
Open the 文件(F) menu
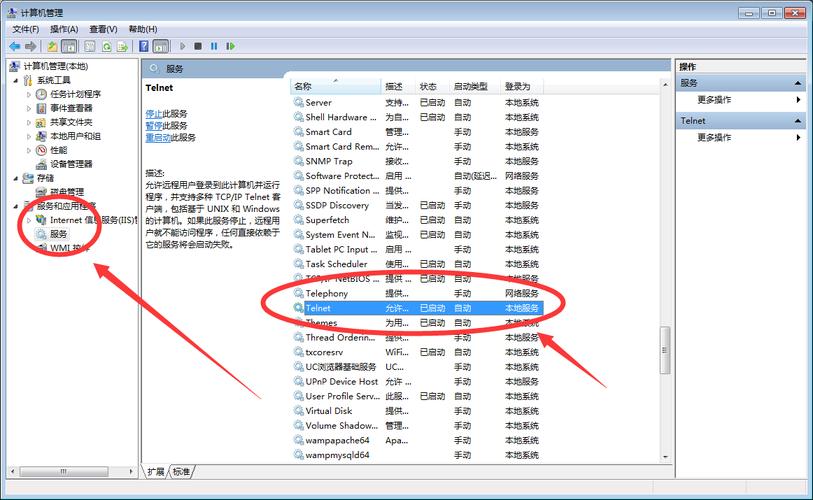tap(26, 29)
